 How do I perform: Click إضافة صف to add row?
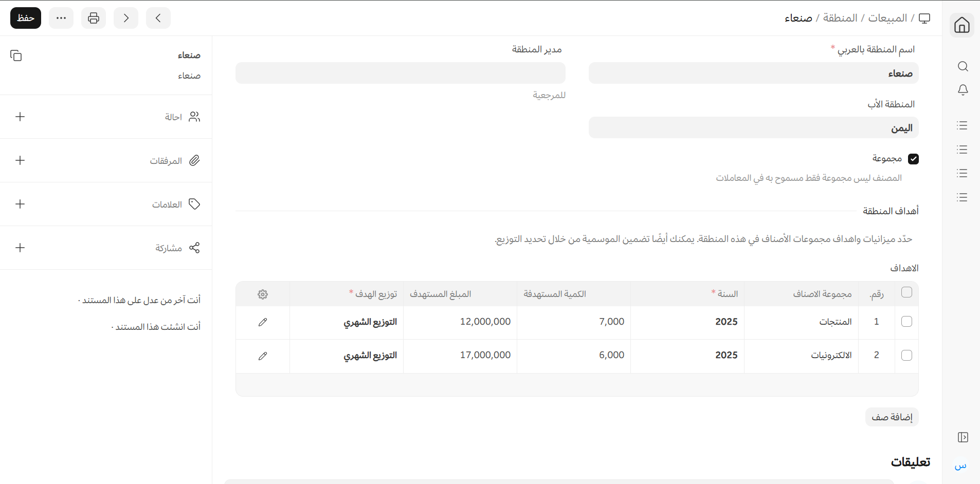click(x=892, y=417)
